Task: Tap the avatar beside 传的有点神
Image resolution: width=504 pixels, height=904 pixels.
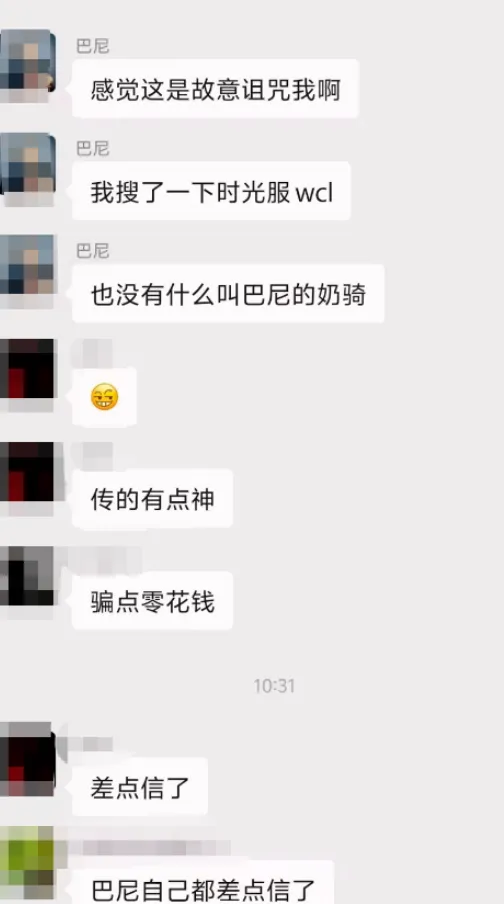Action: [27, 472]
